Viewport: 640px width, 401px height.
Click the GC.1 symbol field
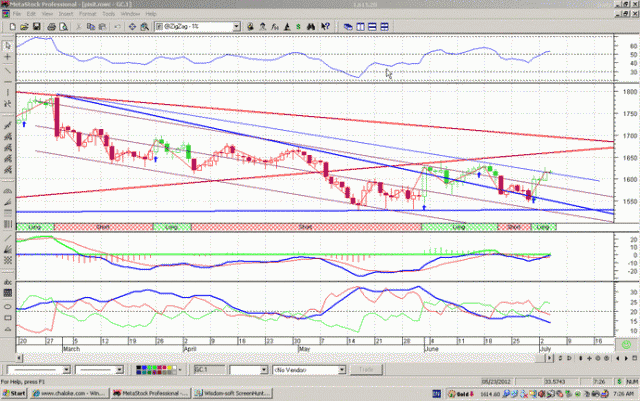[x=206, y=369]
